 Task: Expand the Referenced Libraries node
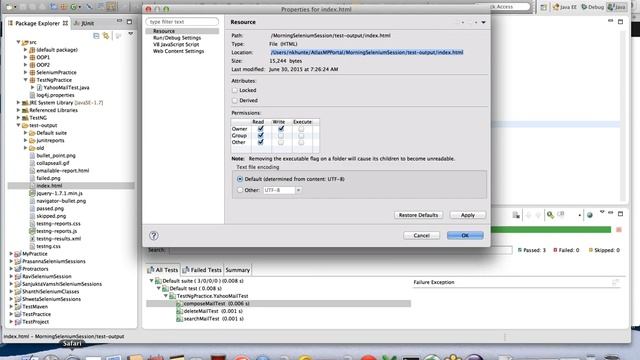coord(18,110)
